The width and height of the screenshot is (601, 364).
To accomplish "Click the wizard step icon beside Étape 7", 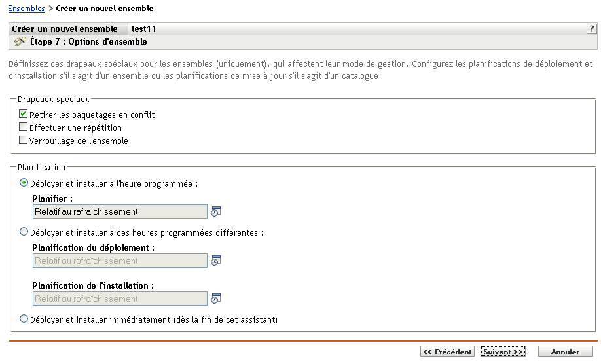I will click(19, 42).
